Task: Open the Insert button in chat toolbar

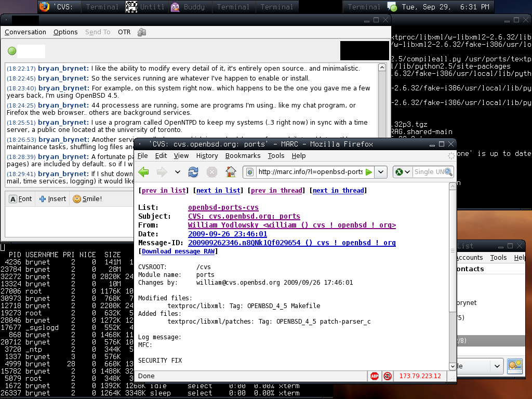Action: coord(53,199)
